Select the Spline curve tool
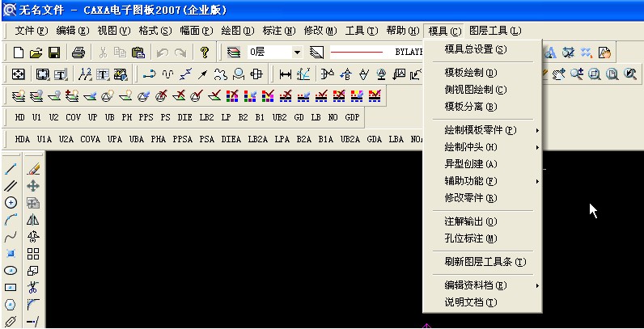The height and width of the screenshot is (329, 644). tap(11, 237)
